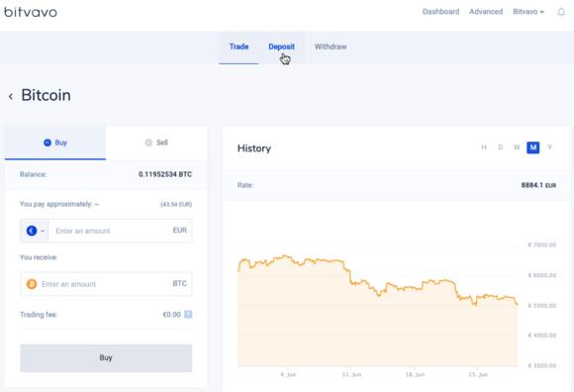Image resolution: width=574 pixels, height=392 pixels.
Task: Select the Sell tab
Action: (x=156, y=143)
